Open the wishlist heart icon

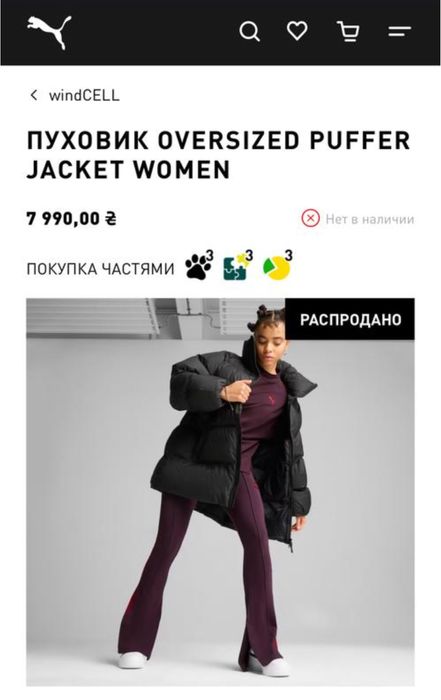297,31
